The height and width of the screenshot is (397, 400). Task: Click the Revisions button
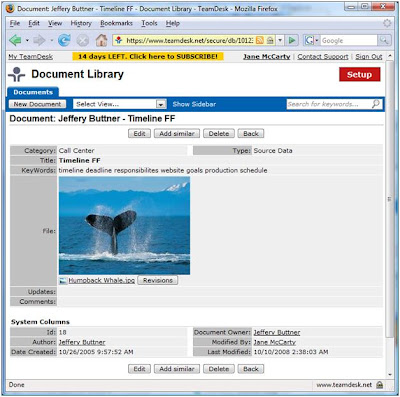point(158,280)
